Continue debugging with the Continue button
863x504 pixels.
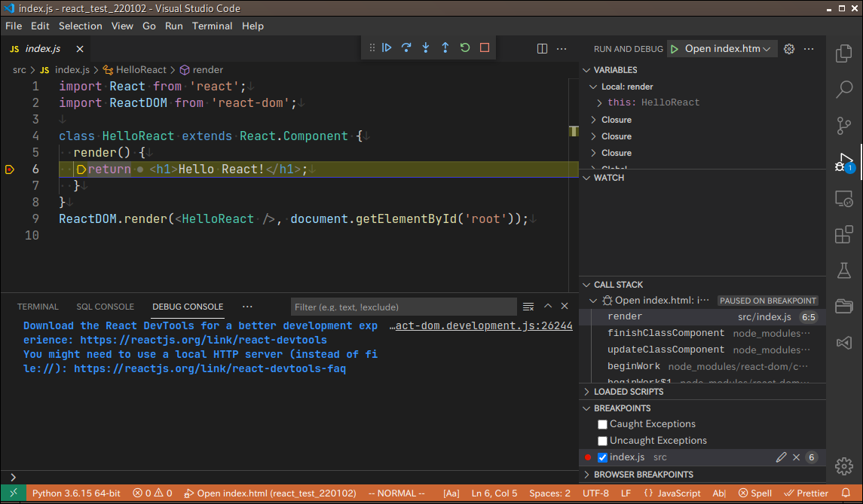pyautogui.click(x=387, y=48)
